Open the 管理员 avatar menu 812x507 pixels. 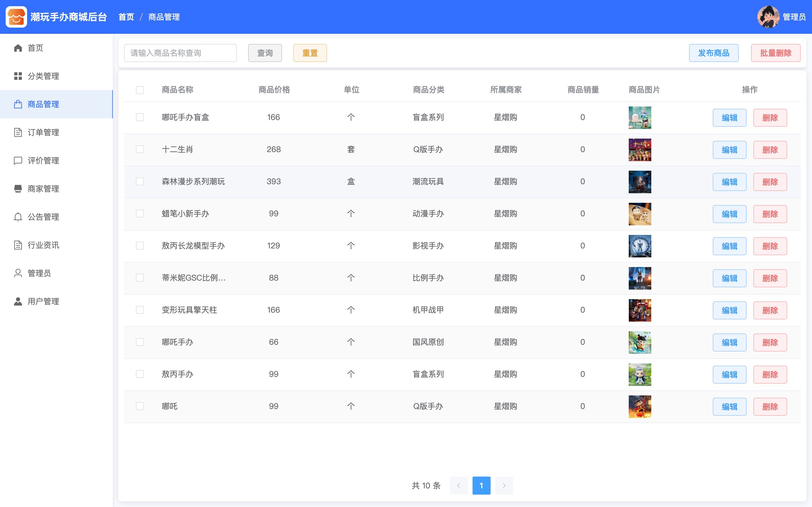coord(768,17)
